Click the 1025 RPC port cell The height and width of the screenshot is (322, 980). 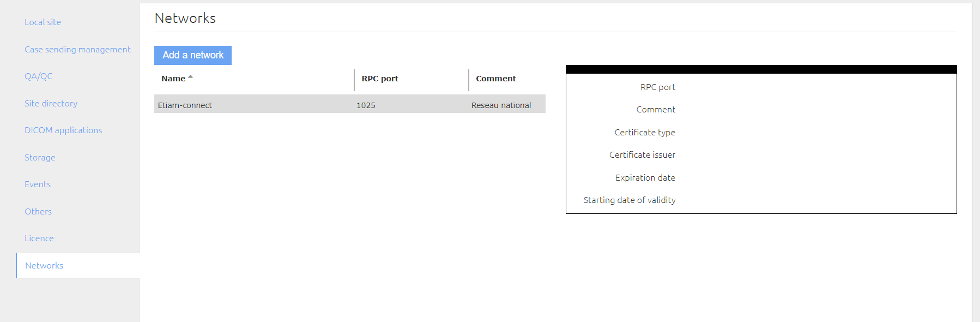click(x=366, y=105)
